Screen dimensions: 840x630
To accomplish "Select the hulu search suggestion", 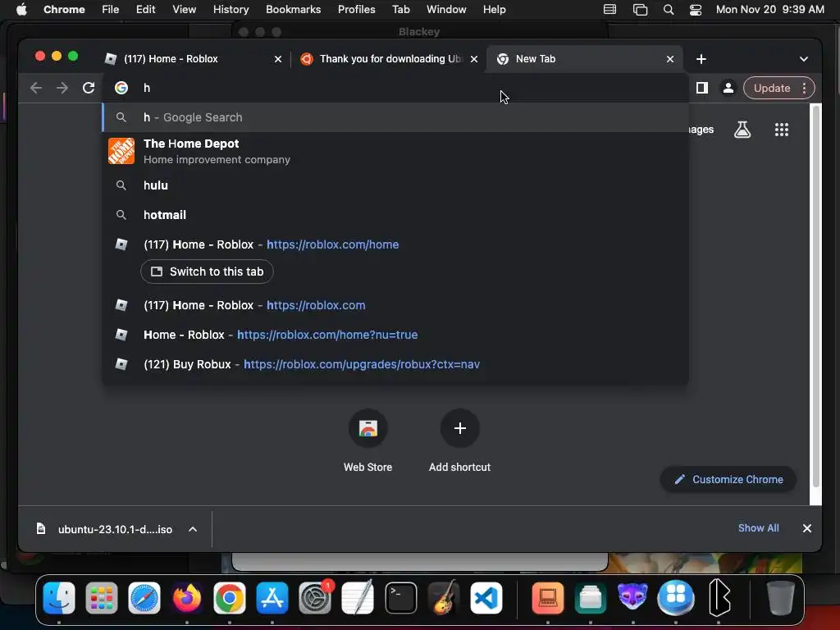I will pyautogui.click(x=395, y=185).
